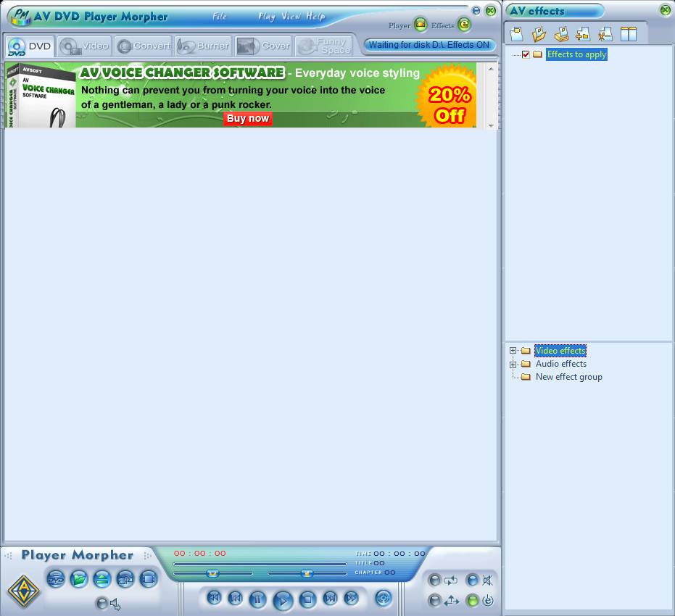Click the Effects round icon button
The image size is (675, 616).
pos(464,24)
